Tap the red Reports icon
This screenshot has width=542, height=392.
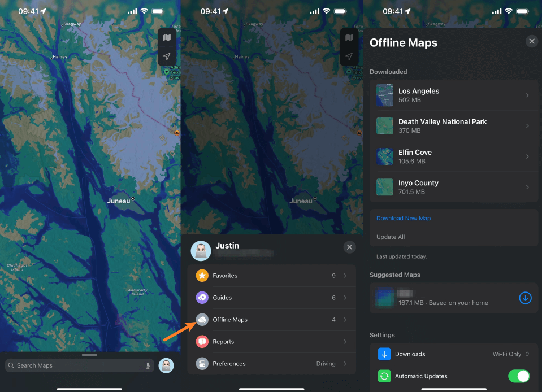pyautogui.click(x=202, y=342)
